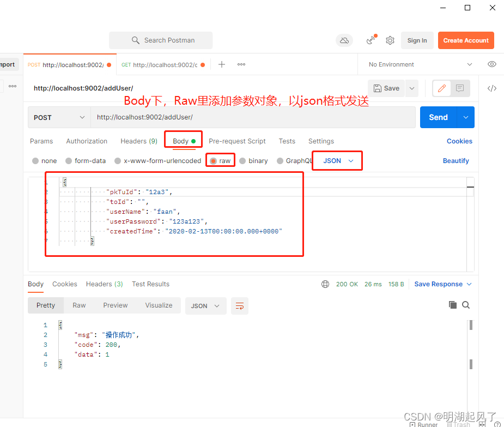Open the response Cookies tab
The height and width of the screenshot is (427, 504).
[x=65, y=284]
